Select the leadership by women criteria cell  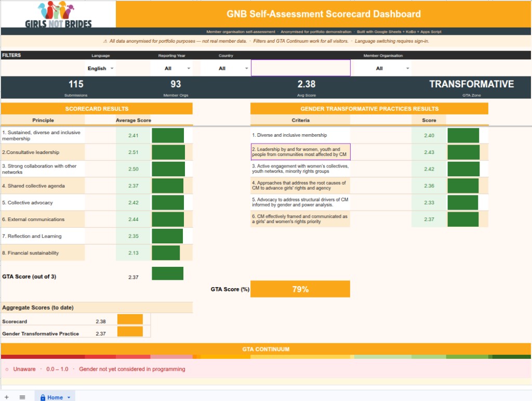[x=300, y=151]
